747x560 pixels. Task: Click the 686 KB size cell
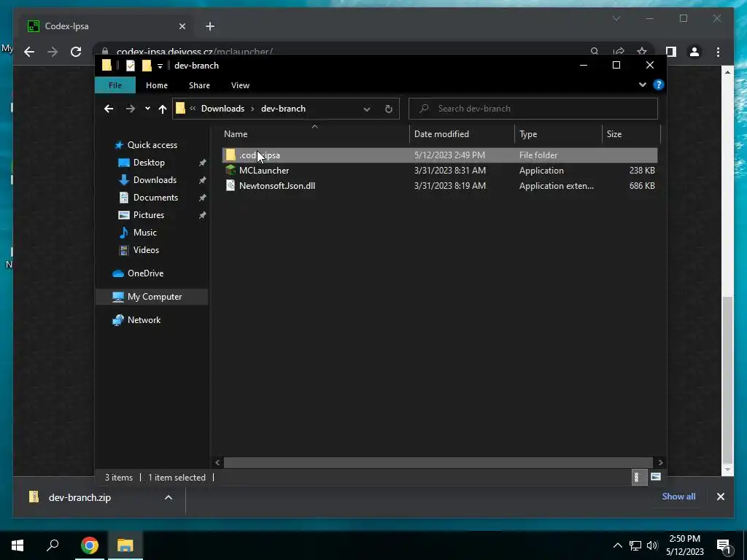click(642, 186)
